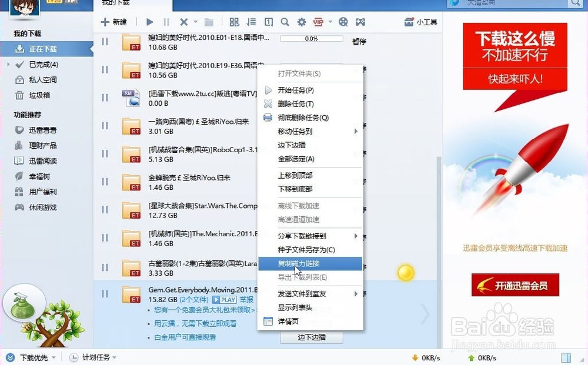
Task: Open the Settings gear icon
Action: 301,22
